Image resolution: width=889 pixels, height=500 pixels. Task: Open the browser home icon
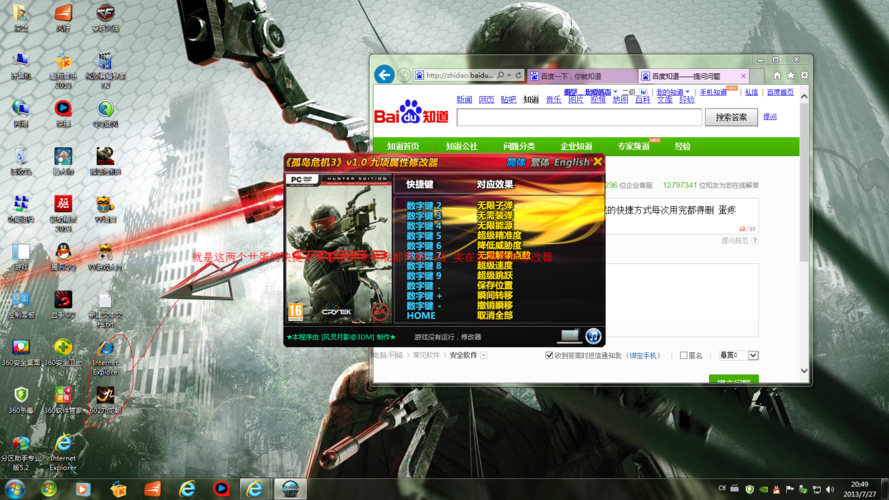pyautogui.click(x=777, y=75)
